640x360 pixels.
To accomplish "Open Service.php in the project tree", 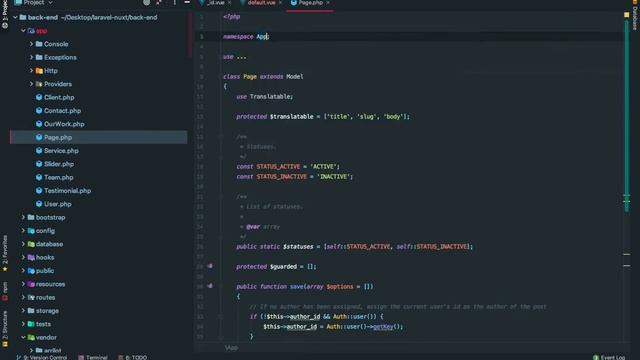I will point(61,151).
